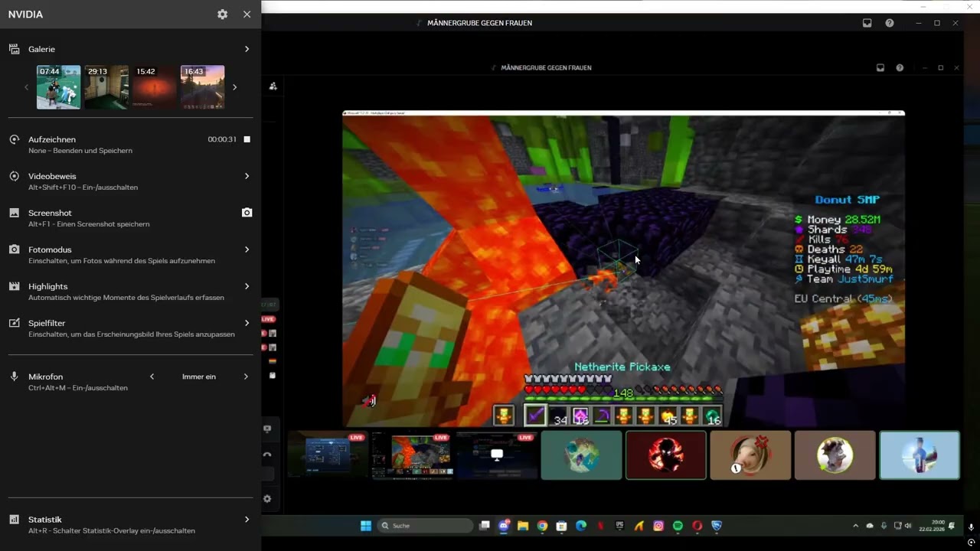The height and width of the screenshot is (551, 980).
Task: Open Windows Start menu
Action: (x=366, y=526)
